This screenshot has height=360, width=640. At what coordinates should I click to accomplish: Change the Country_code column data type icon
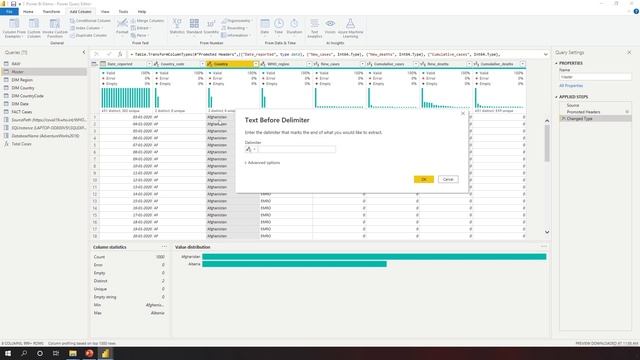156,64
